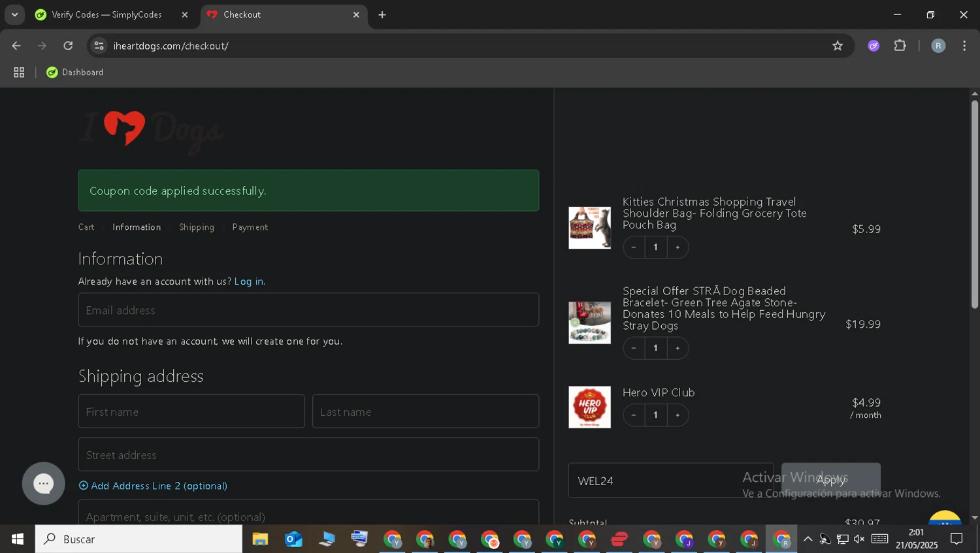Show hidden system tray icons
Image resolution: width=980 pixels, height=553 pixels.
pyautogui.click(x=808, y=539)
